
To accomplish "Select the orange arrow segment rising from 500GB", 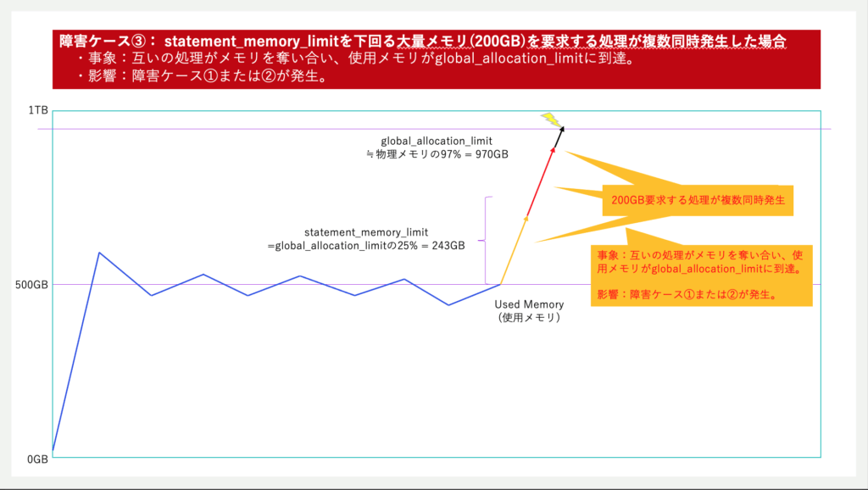I will coord(515,250).
